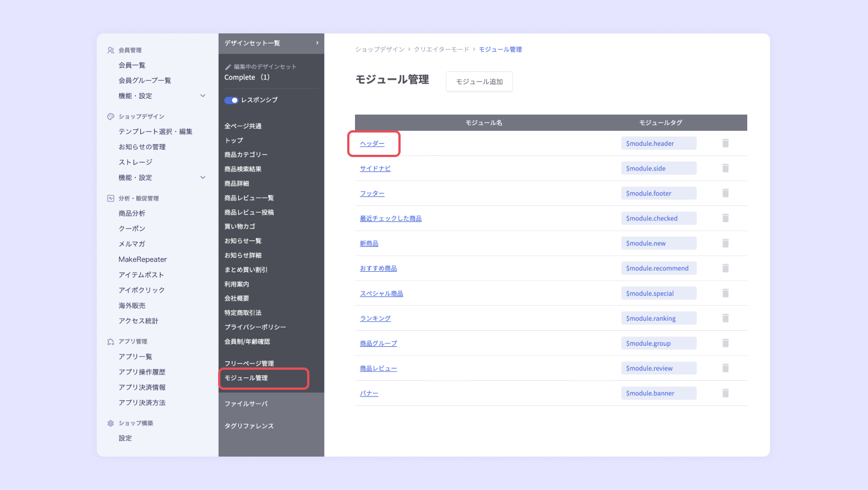Screen dimensions: 868x490
Task: Open the 商品グループ module link
Action: click(x=378, y=343)
